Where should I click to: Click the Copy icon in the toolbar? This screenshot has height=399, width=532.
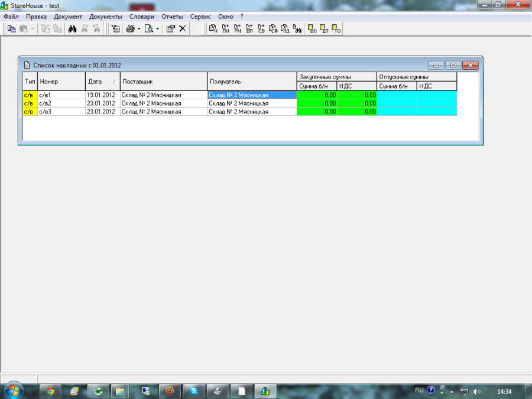[x=11, y=28]
